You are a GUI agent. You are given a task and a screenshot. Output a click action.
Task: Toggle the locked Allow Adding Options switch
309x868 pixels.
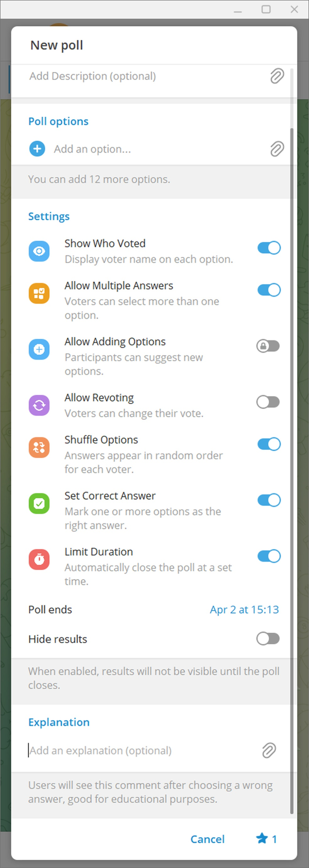click(268, 346)
